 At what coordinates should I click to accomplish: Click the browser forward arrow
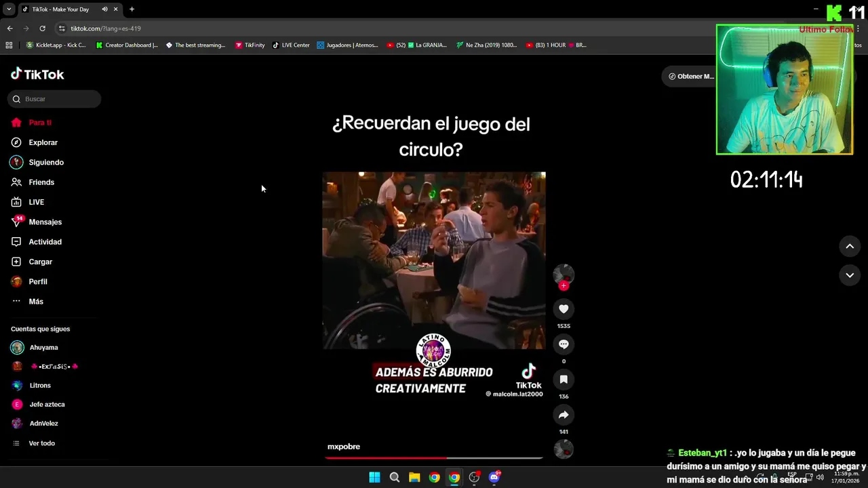pos(26,28)
